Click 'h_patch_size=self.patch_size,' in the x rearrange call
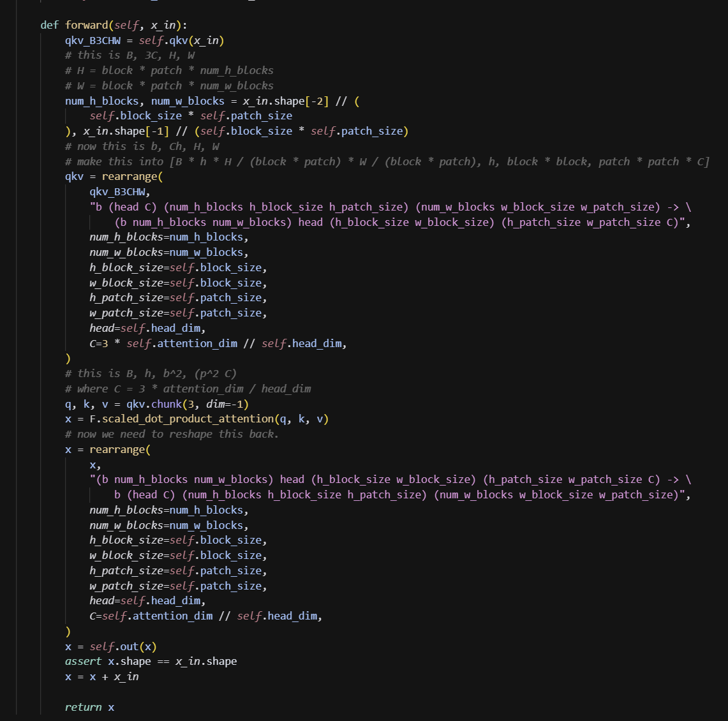728x721 pixels. 178,570
